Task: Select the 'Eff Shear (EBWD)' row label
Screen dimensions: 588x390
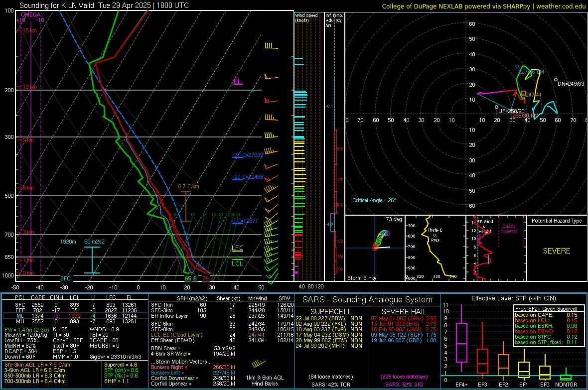Action: coord(173,340)
